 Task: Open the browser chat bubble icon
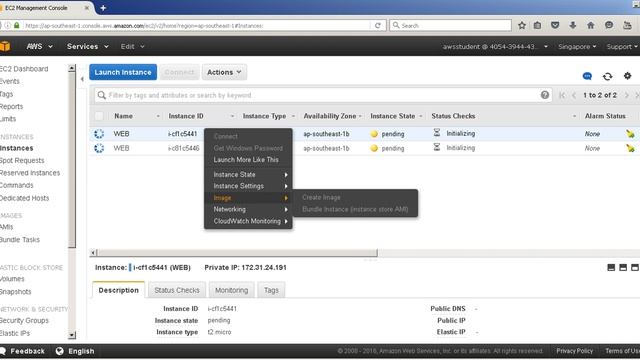(609, 25)
